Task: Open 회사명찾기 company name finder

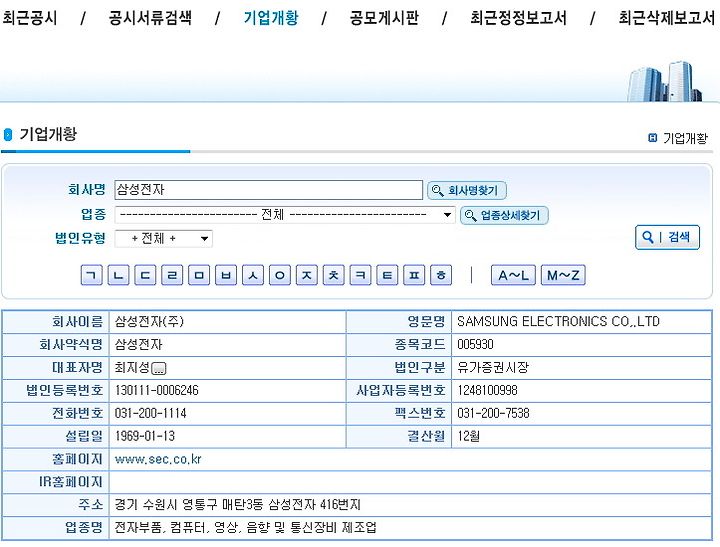Action: click(467, 191)
